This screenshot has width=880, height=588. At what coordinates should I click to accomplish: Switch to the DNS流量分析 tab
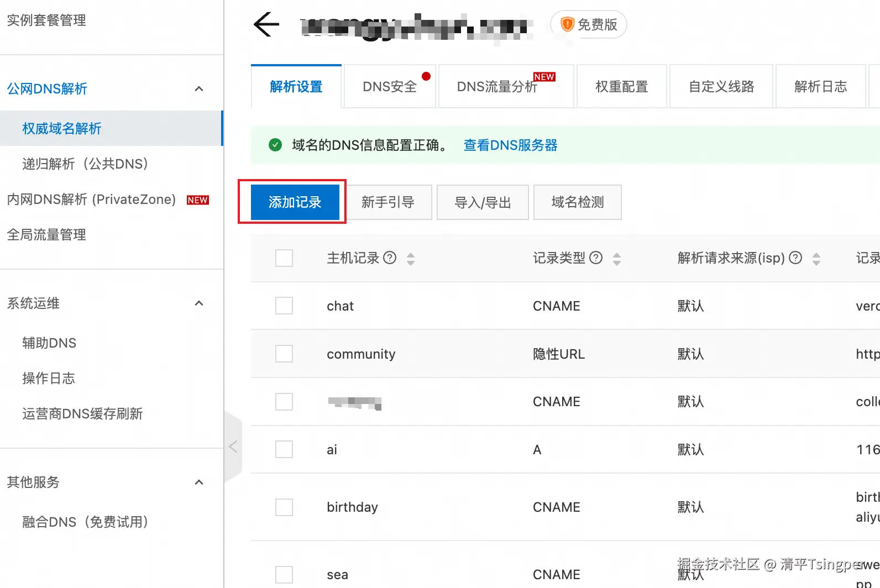click(506, 87)
